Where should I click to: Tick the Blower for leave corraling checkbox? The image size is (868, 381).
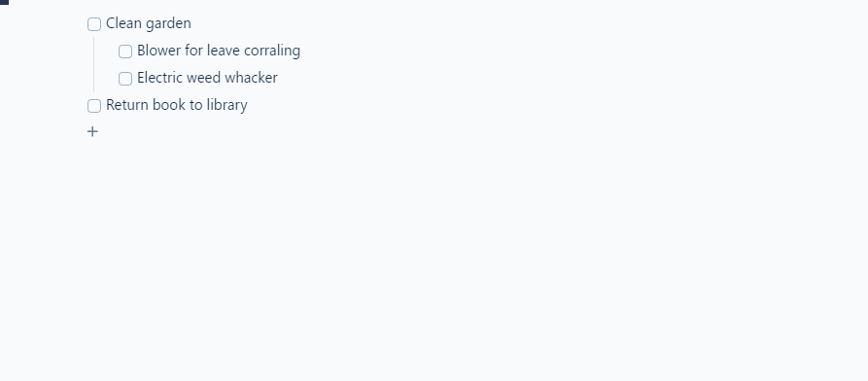tap(125, 51)
